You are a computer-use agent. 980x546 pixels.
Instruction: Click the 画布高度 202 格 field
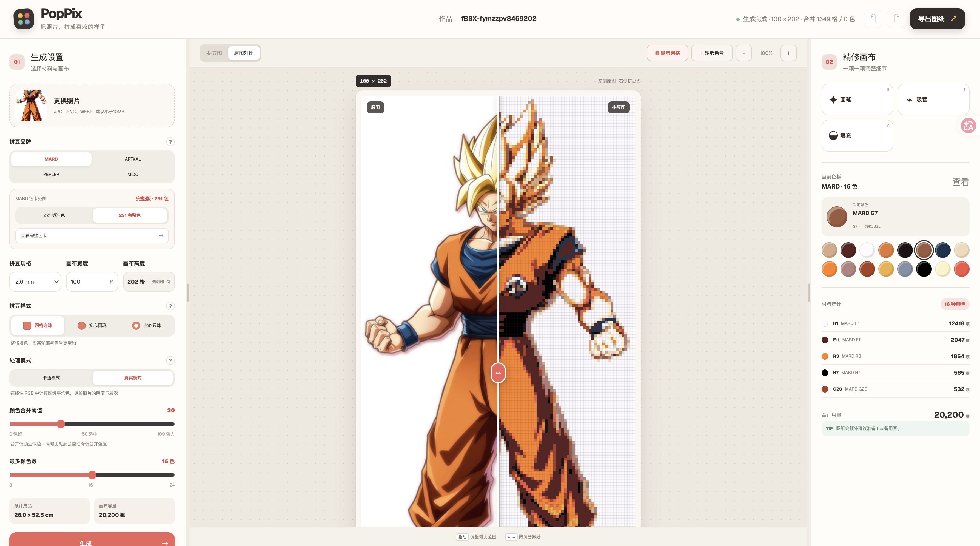click(149, 281)
